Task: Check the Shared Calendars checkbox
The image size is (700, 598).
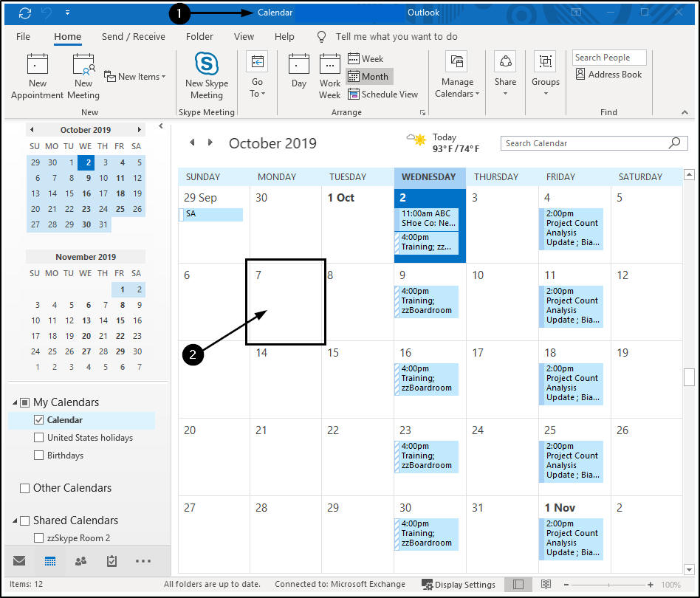Action: [x=25, y=520]
